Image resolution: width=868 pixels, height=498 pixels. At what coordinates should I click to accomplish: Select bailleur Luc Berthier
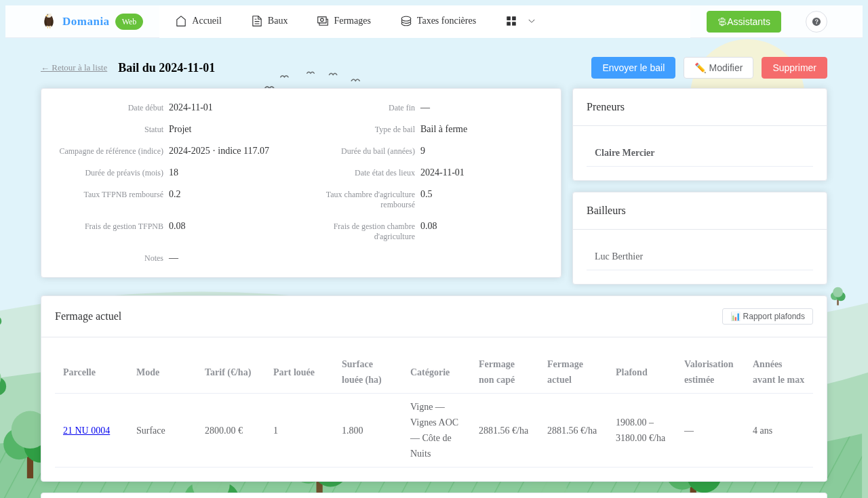click(618, 257)
